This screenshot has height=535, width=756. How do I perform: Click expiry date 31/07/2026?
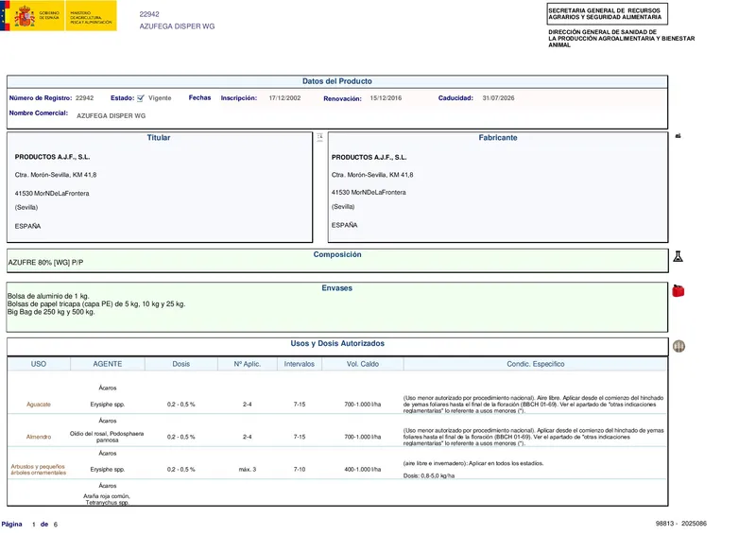click(498, 98)
